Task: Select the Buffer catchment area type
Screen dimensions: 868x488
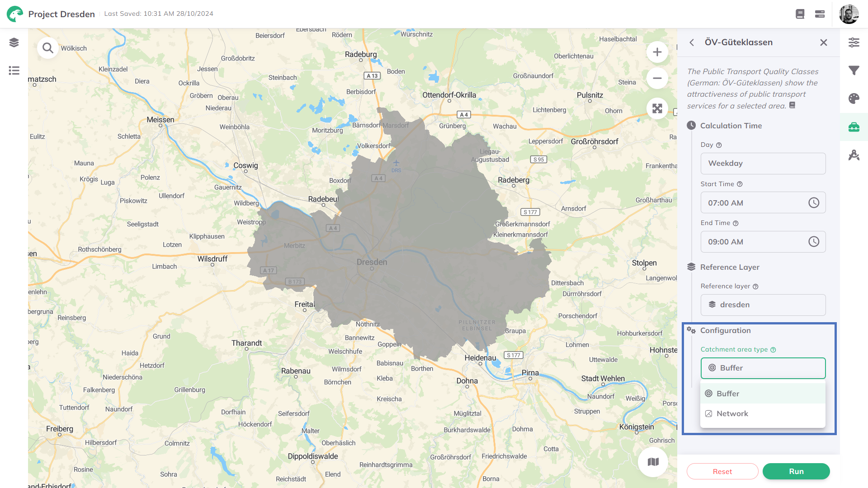Action: (x=763, y=393)
